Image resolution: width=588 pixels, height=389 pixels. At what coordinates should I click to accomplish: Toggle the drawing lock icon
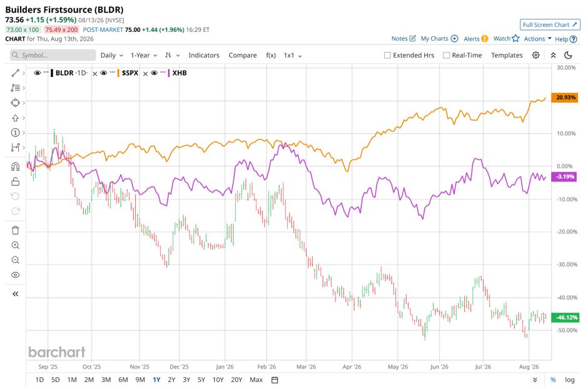tap(16, 181)
